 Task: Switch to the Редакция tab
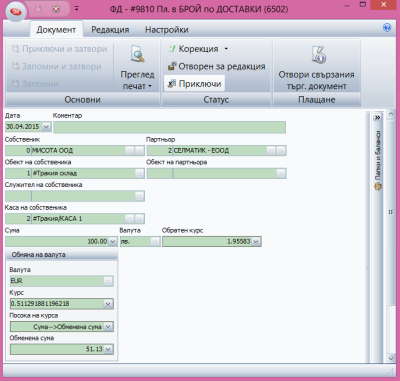(110, 30)
